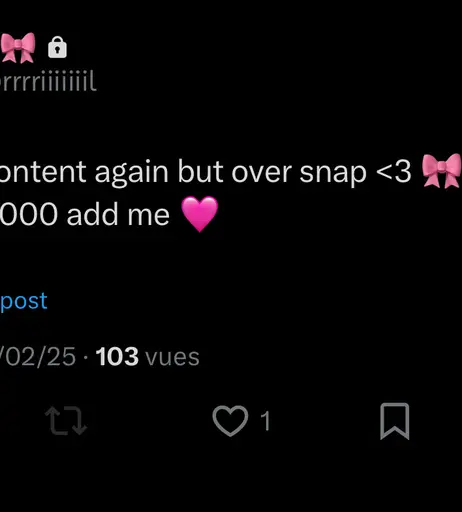Click the partial word "ontent" in tweet

click(x=43, y=173)
